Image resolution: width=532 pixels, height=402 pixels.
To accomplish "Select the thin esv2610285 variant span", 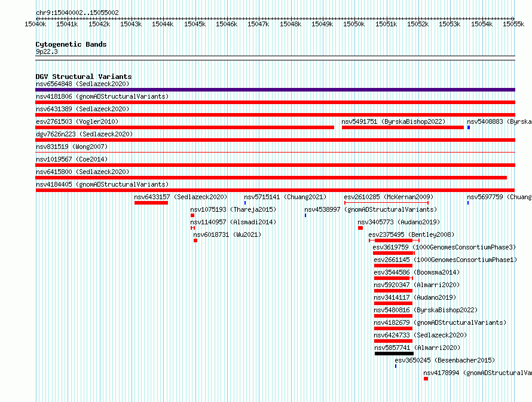I will pyautogui.click(x=386, y=203).
